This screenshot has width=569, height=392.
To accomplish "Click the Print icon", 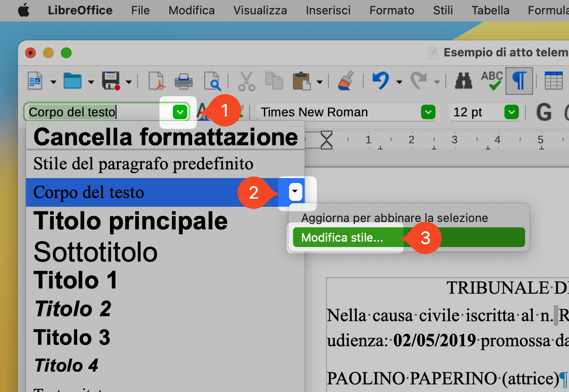I will click(184, 81).
